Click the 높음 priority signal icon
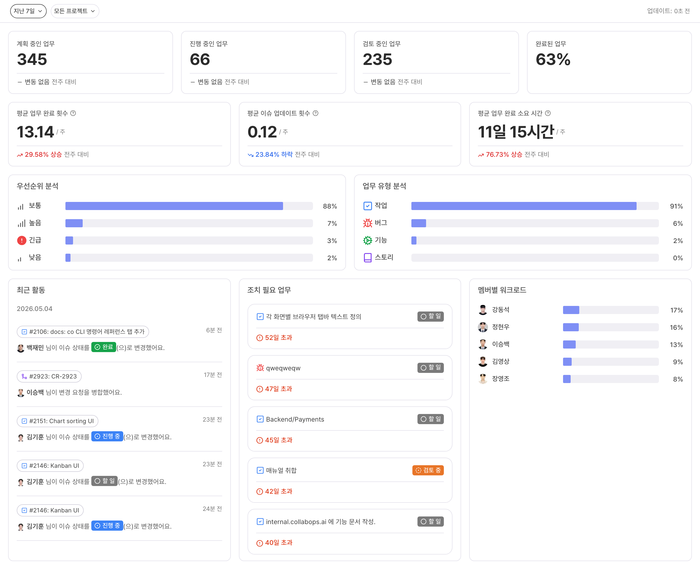The image size is (700, 588). coord(21,223)
